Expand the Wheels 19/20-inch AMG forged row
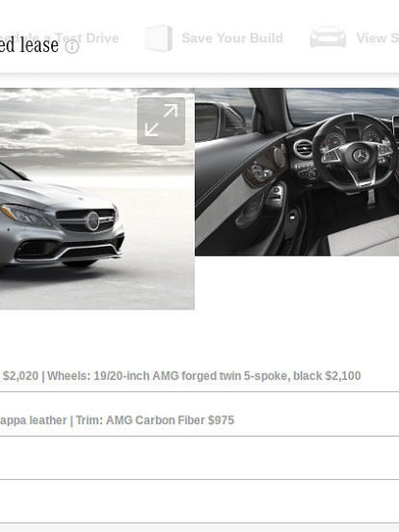This screenshot has width=399, height=532. [x=199, y=376]
